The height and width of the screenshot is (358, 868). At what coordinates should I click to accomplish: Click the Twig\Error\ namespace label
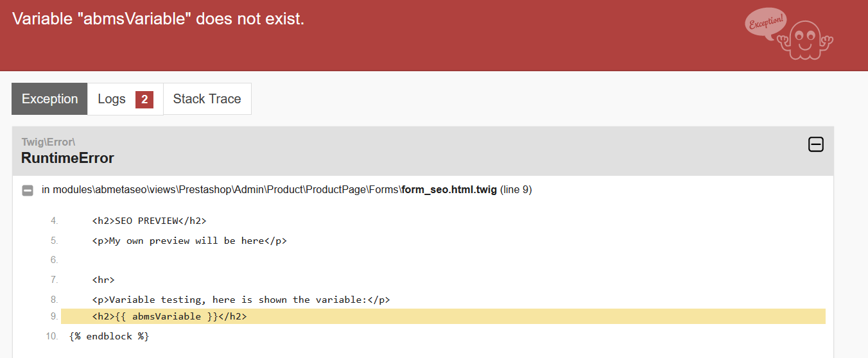pyautogui.click(x=48, y=142)
